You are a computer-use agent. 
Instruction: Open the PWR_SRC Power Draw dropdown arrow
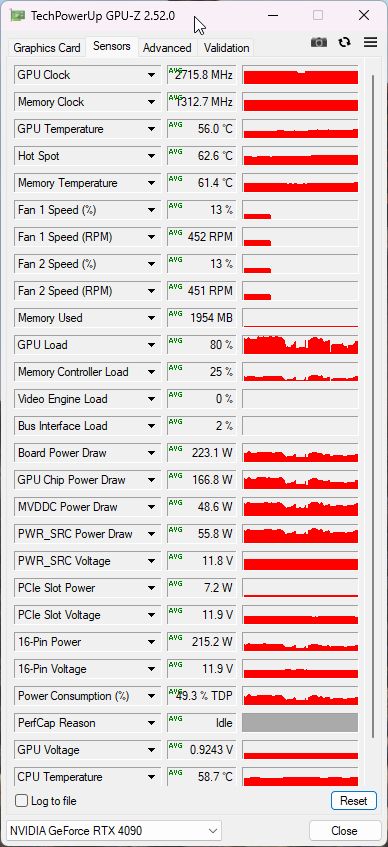[x=151, y=534]
